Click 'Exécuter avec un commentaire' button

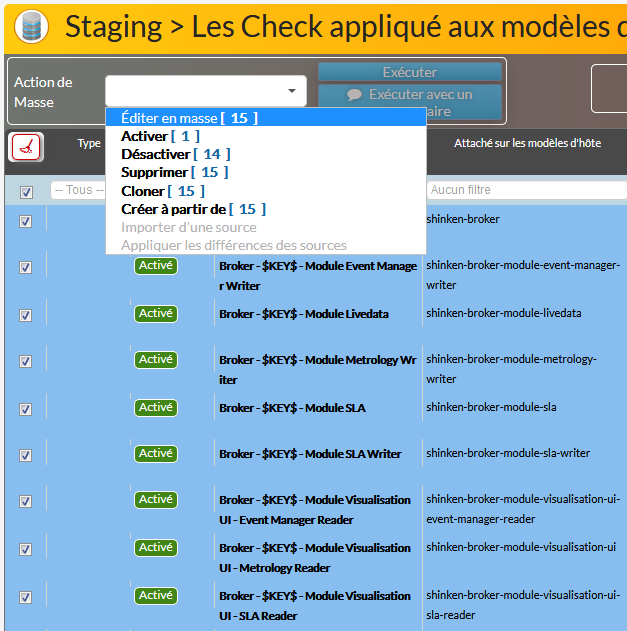[410, 102]
